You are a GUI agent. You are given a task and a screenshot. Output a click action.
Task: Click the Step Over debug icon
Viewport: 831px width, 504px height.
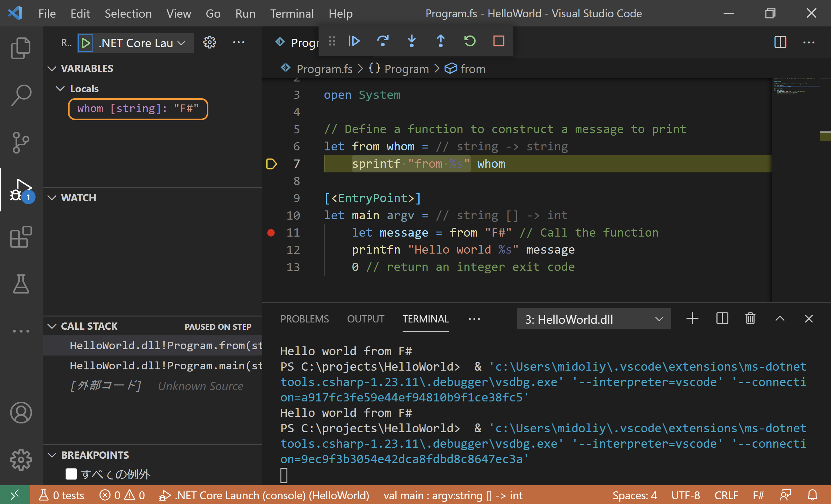pos(383,42)
